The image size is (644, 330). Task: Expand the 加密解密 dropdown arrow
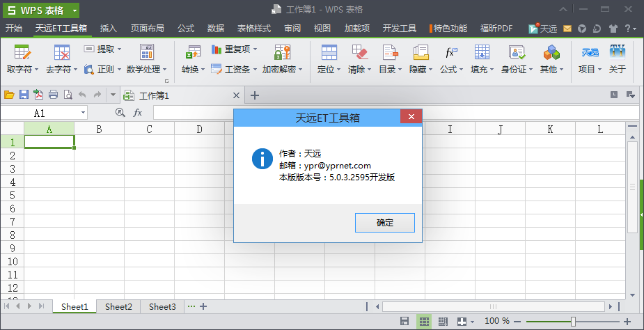point(301,70)
